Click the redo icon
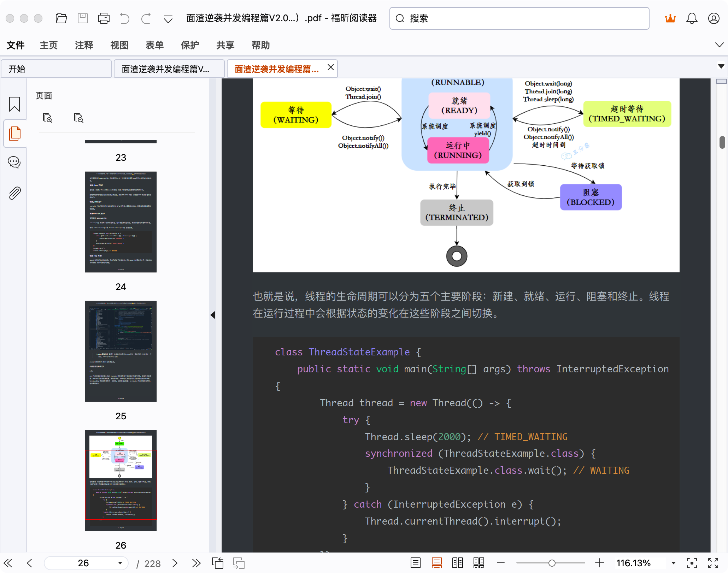The image size is (728, 573). [146, 18]
